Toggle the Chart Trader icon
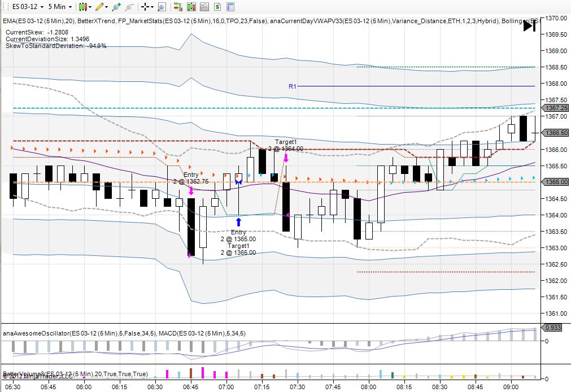This screenshot has height=392, width=571. pyautogui.click(x=178, y=7)
